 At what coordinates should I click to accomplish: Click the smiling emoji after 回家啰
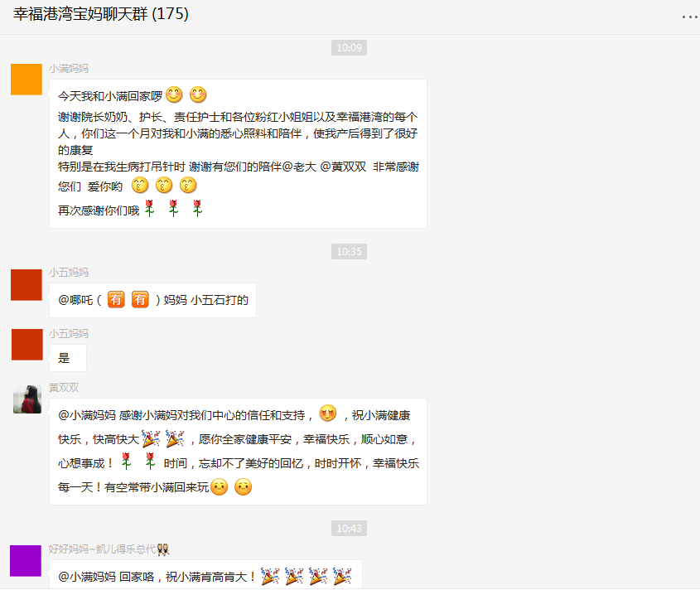point(174,94)
